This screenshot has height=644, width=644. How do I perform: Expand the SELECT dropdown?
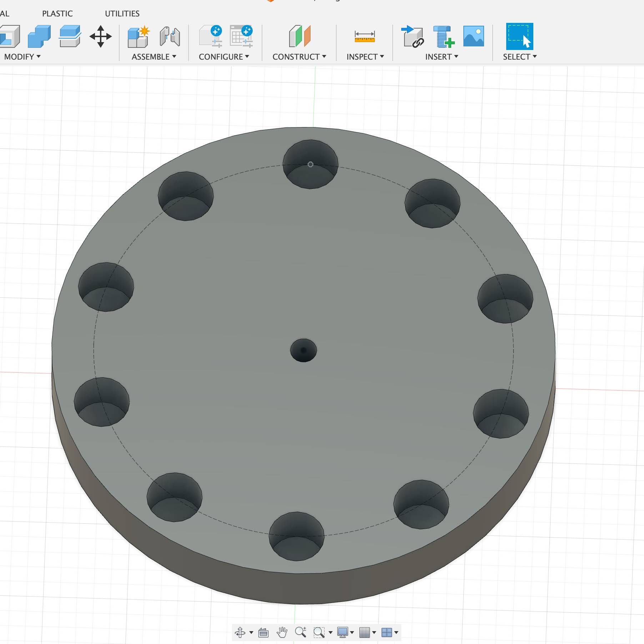(520, 57)
